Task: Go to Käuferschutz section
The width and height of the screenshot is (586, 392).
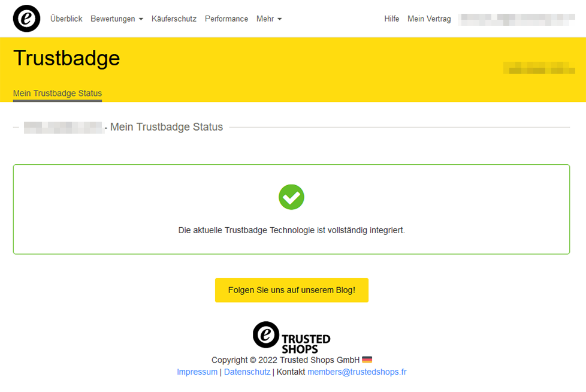Action: 174,19
